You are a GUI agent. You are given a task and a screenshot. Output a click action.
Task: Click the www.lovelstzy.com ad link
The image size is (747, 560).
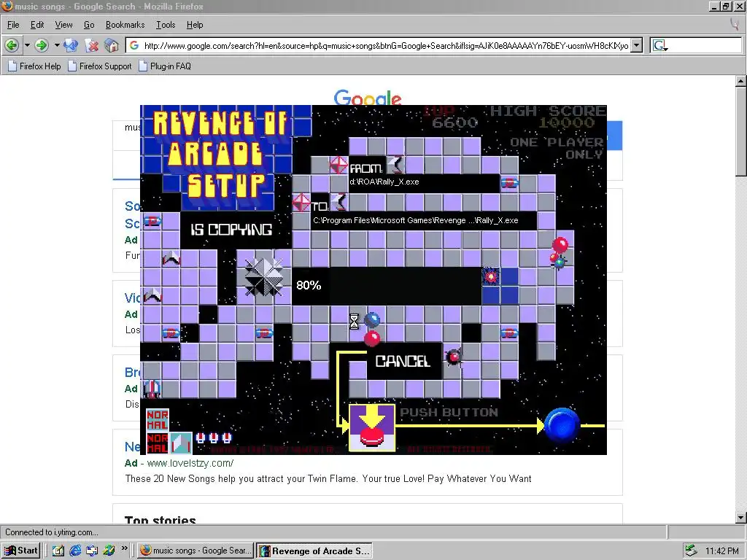[x=190, y=463]
